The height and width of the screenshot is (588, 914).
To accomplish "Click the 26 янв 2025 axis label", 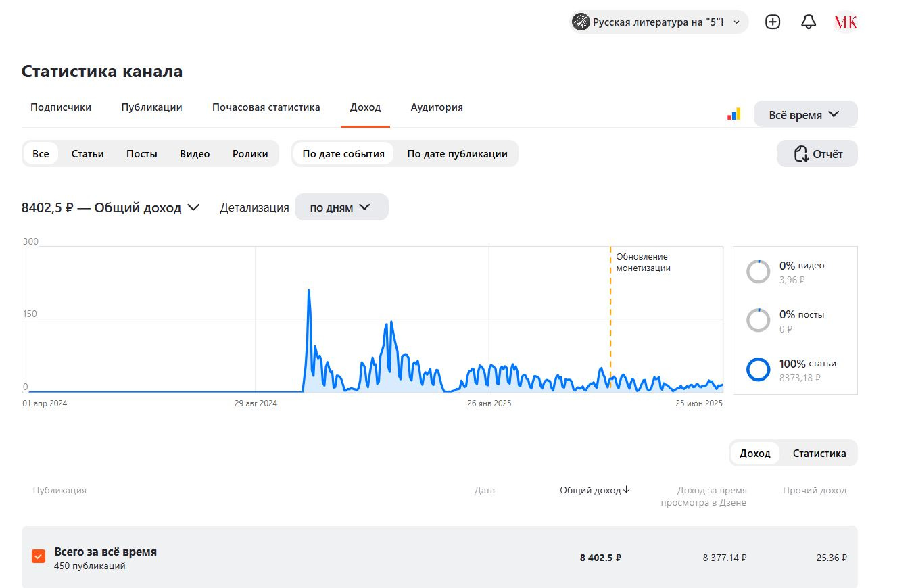I will click(x=489, y=403).
